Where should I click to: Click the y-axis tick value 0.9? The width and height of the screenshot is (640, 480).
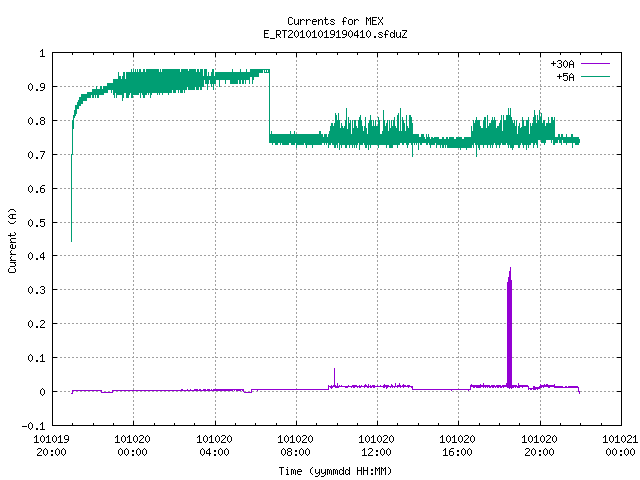(37, 87)
